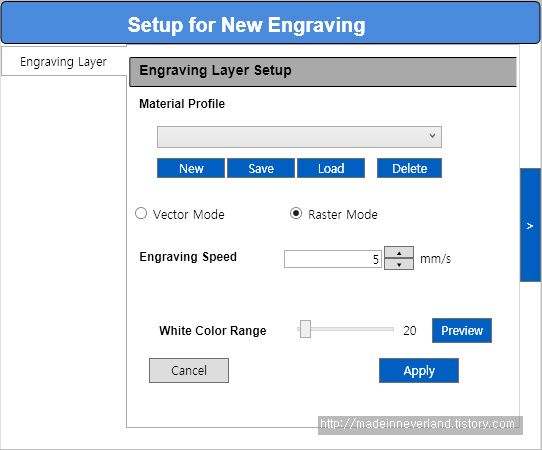Load a material profile
The height and width of the screenshot is (450, 542).
coord(331,168)
